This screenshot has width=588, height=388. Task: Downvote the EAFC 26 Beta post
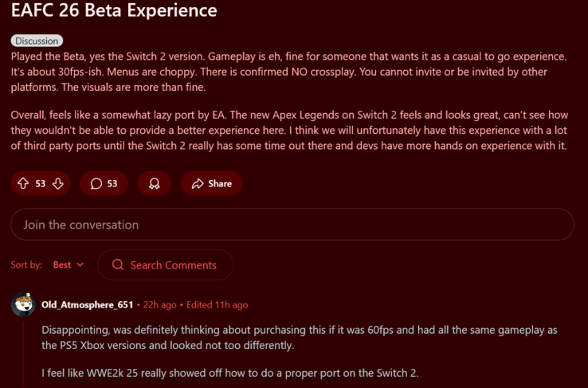click(58, 183)
